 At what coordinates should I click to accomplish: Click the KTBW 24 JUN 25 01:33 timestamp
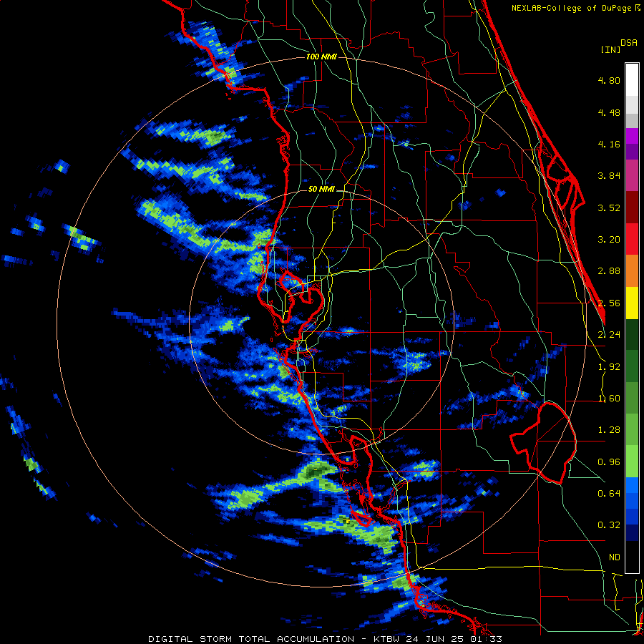click(x=438, y=639)
